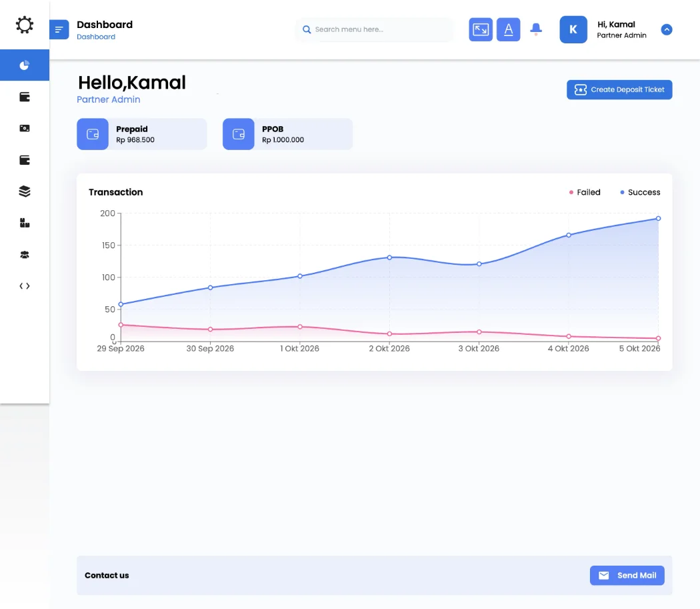Open the layers stack sidebar icon
This screenshot has width=700, height=609.
(25, 191)
